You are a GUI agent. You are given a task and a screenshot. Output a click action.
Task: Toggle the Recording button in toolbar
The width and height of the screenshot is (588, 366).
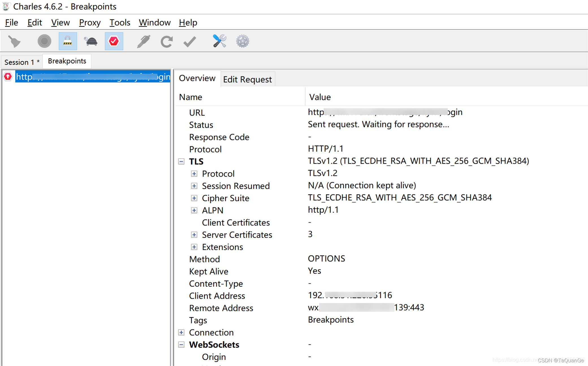[44, 41]
